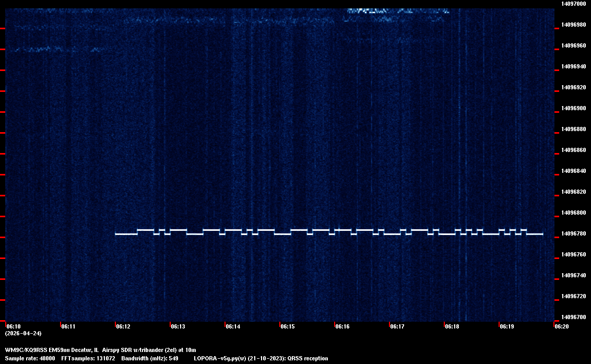Click the end of the white QRSS trace
The image size is (591, 364).
point(542,234)
